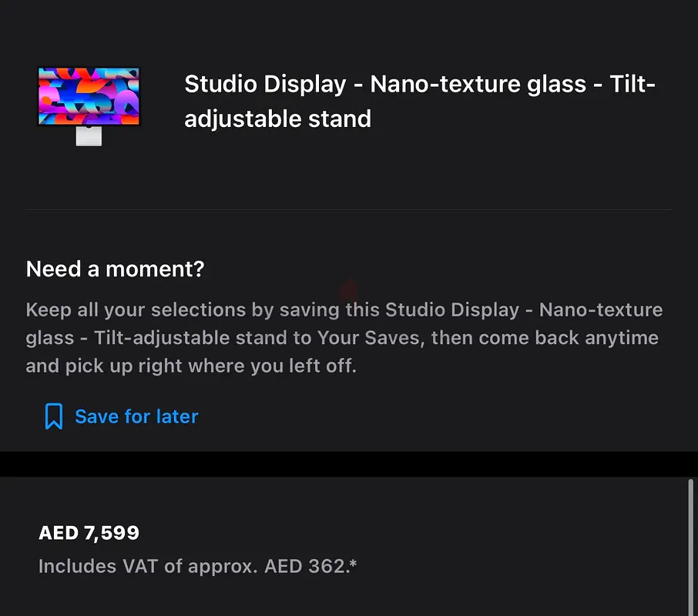This screenshot has height=616, width=698.
Task: Click 'pick up right where you left off' text
Action: point(210,366)
